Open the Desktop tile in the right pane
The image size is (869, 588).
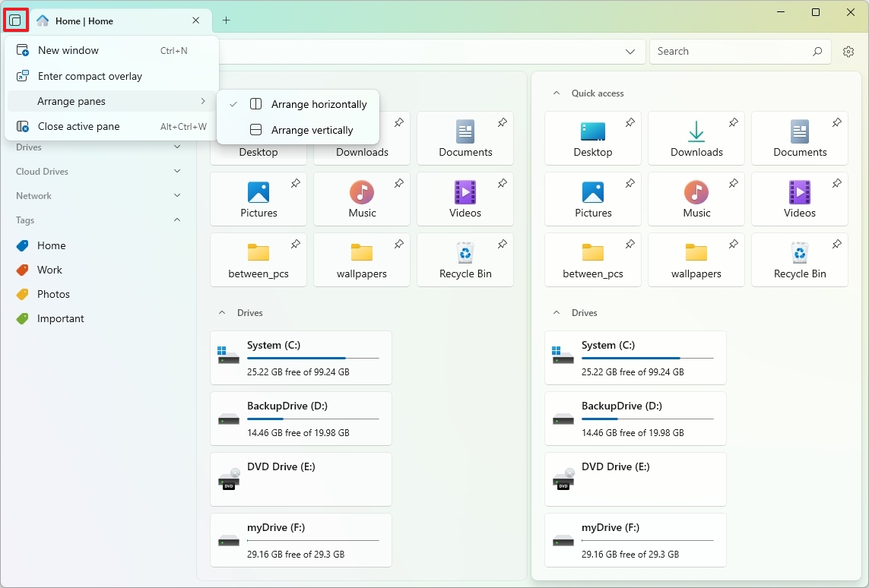(593, 138)
